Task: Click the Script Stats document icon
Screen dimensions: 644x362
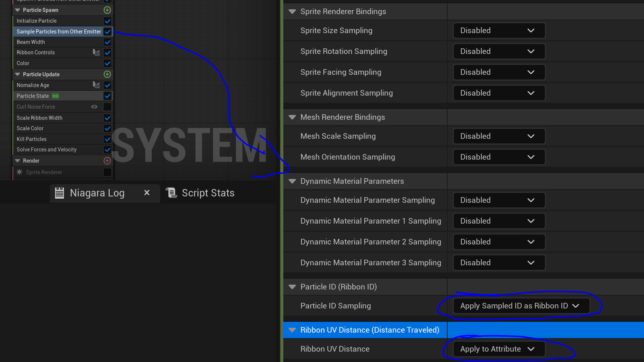Action: coord(171,193)
